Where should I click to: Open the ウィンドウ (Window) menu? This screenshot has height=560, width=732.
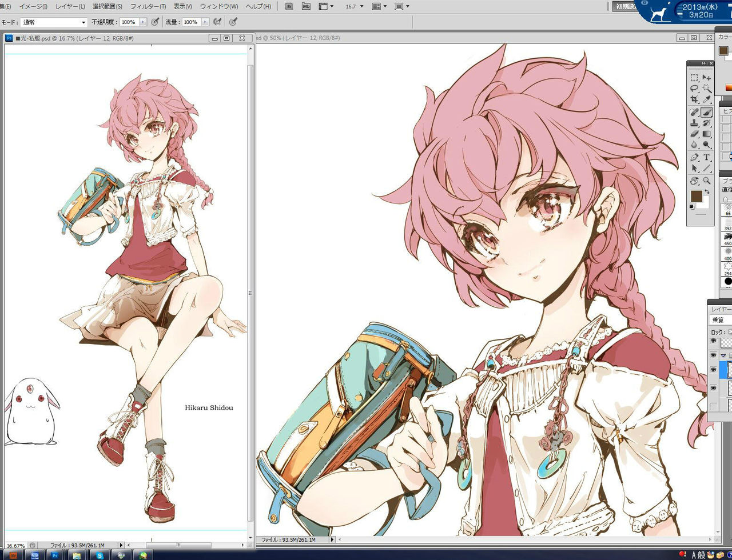[219, 6]
